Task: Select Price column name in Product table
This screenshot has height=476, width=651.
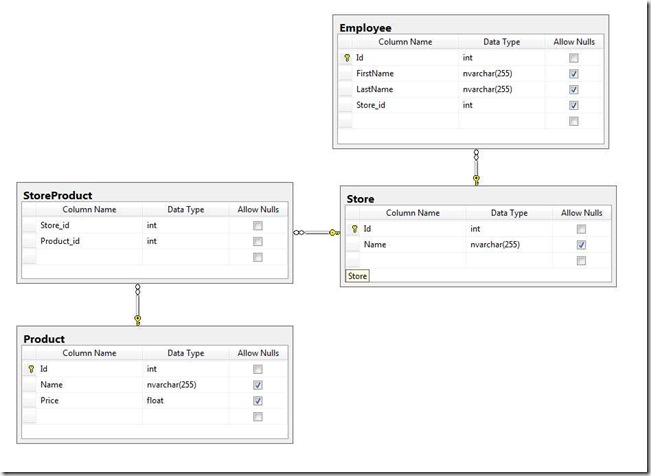Action: [x=89, y=401]
